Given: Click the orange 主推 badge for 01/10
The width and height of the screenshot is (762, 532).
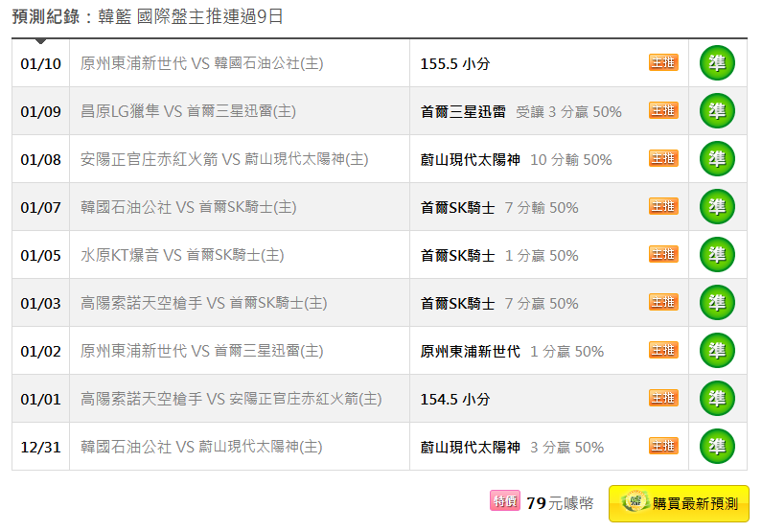Looking at the screenshot, I should tap(663, 62).
